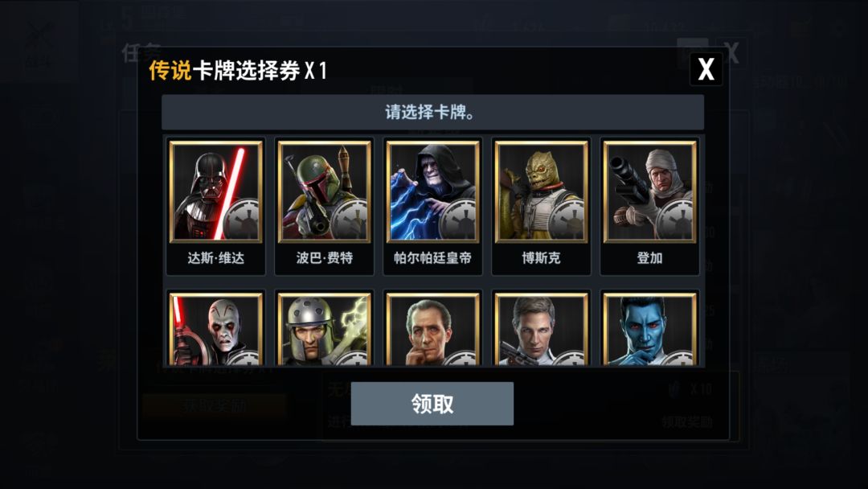Viewport: 868px width, 489px height.
Task: Click the 领取 claim button
Action: click(x=432, y=404)
